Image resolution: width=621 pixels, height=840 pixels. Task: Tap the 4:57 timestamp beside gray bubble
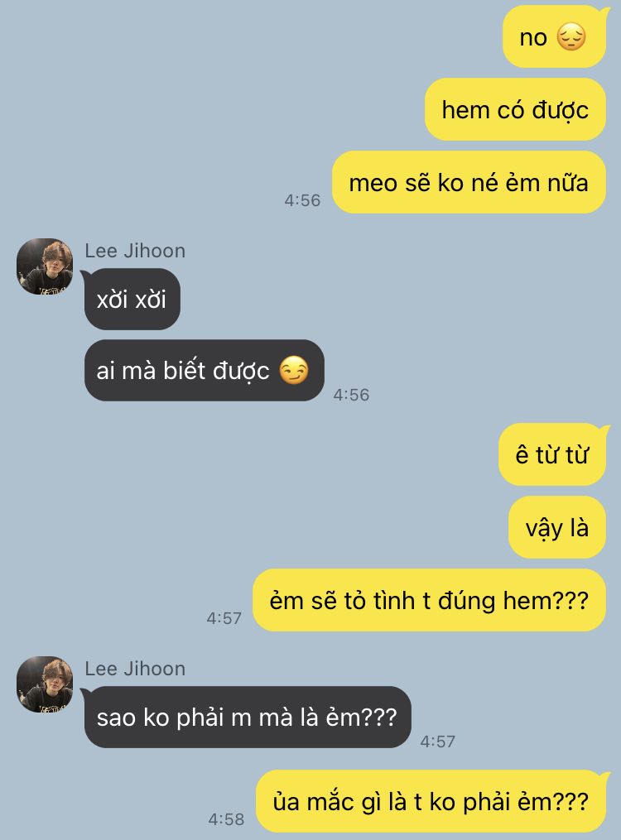tap(438, 742)
